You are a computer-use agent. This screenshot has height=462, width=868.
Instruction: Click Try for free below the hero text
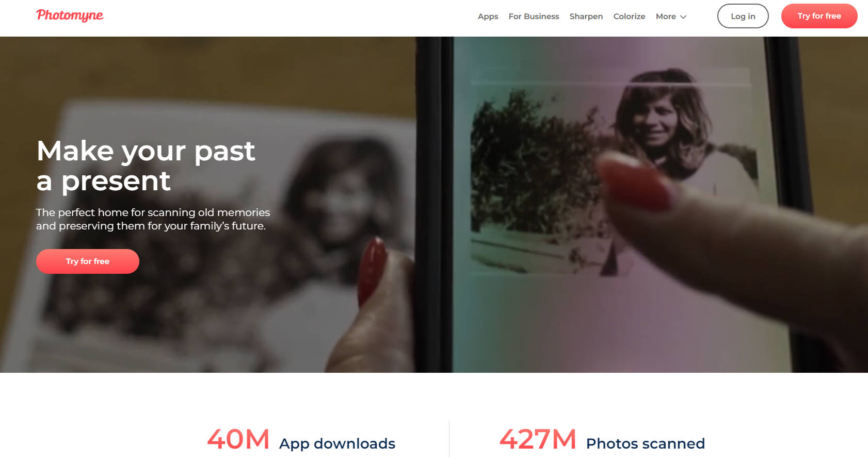[x=88, y=261]
